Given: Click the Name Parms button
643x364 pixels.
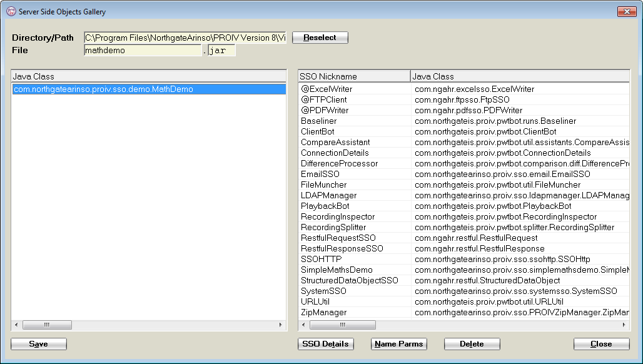Looking at the screenshot, I should (399, 344).
